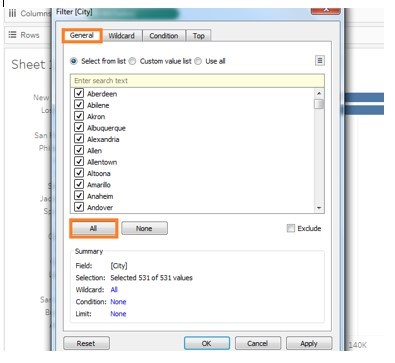Click the Rows shelf icon
The height and width of the screenshot is (363, 395).
pyautogui.click(x=12, y=35)
